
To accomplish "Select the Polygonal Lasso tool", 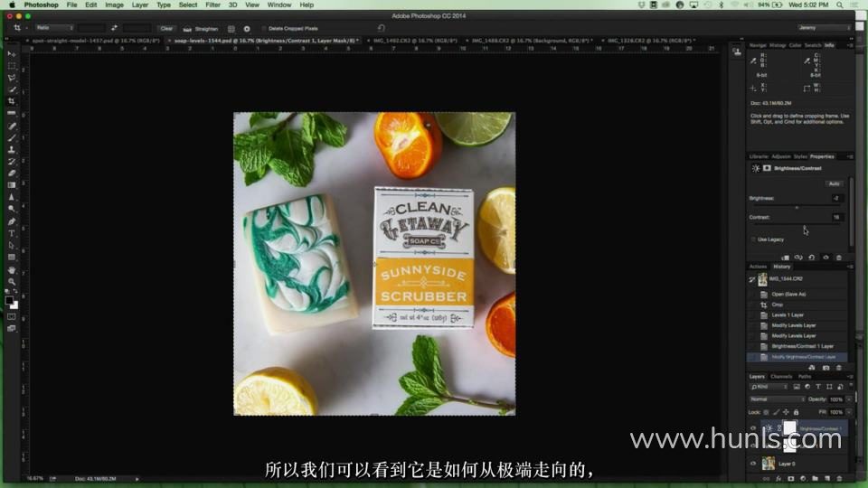I will tap(12, 78).
